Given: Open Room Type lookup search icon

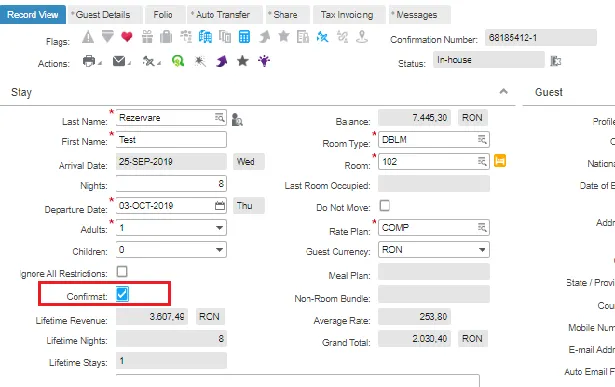Looking at the screenshot, I should point(482,139).
